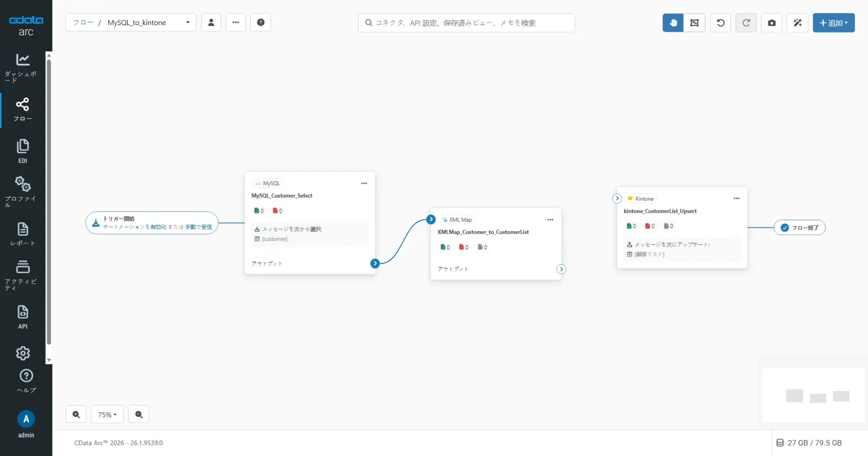Click the XML Map type tag

[x=457, y=220]
